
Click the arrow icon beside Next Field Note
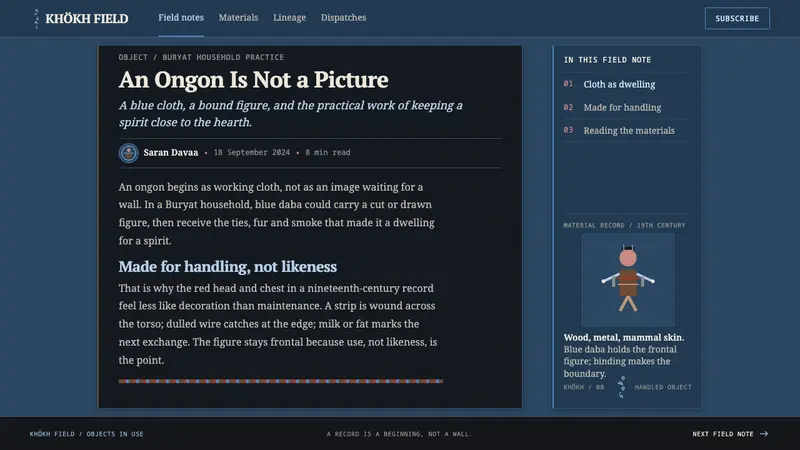(764, 434)
